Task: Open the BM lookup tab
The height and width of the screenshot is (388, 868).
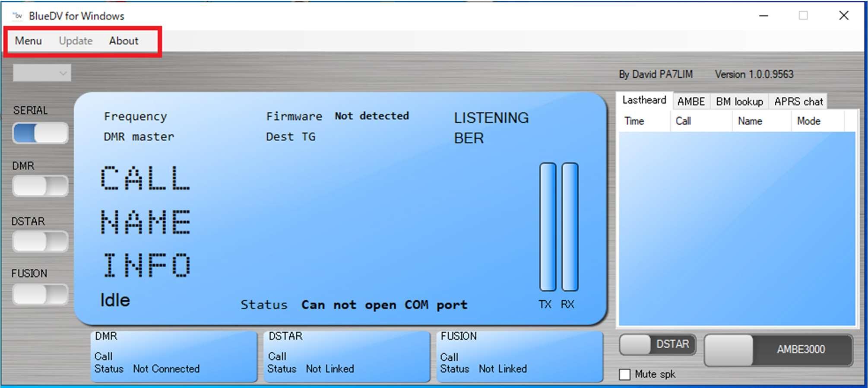Action: [739, 102]
